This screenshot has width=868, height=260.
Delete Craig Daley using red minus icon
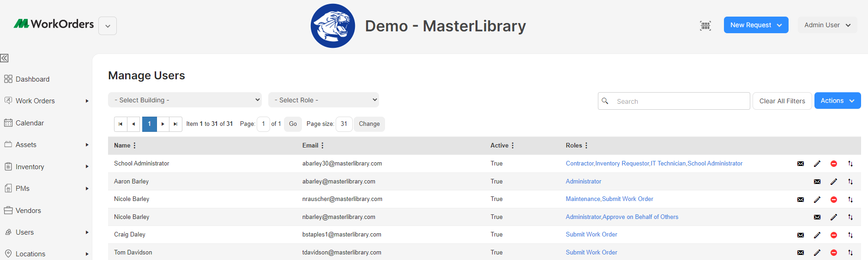click(x=834, y=235)
